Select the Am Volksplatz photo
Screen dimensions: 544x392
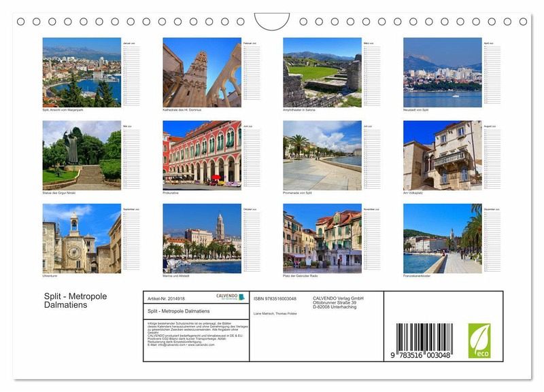[x=442, y=155]
